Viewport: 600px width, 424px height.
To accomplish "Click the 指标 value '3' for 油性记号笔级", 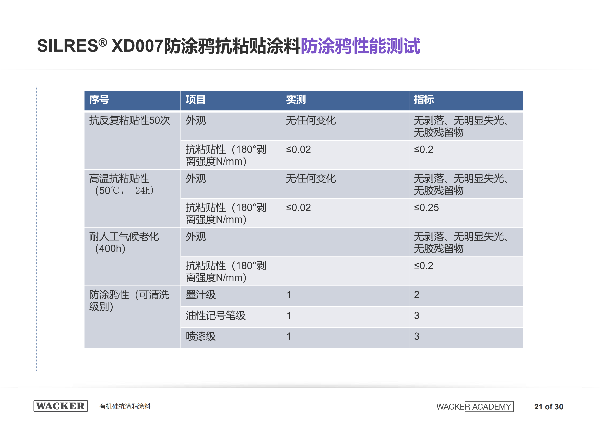I will pos(417,316).
